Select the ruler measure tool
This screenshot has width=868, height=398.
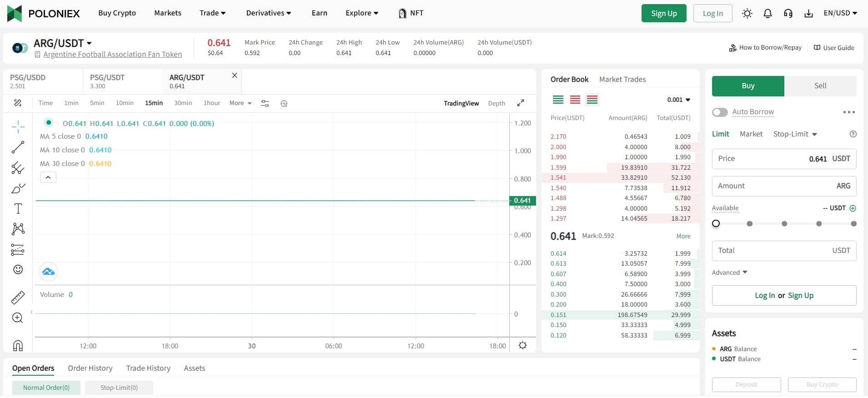click(x=18, y=298)
